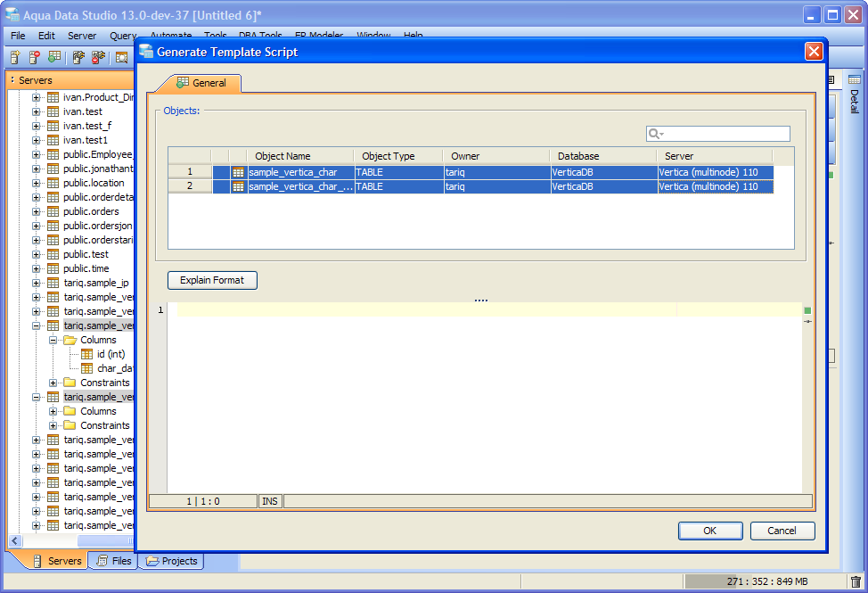Select the General tab in dialog
868x593 pixels.
tap(201, 83)
